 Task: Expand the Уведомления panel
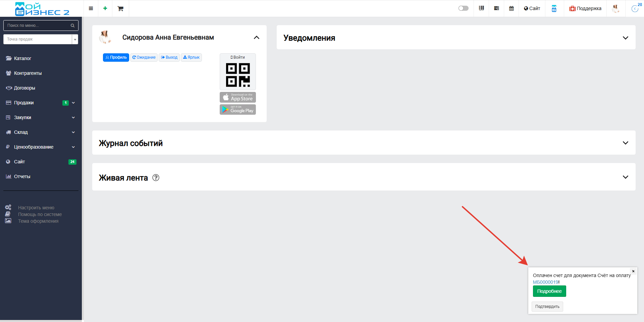pos(625,38)
